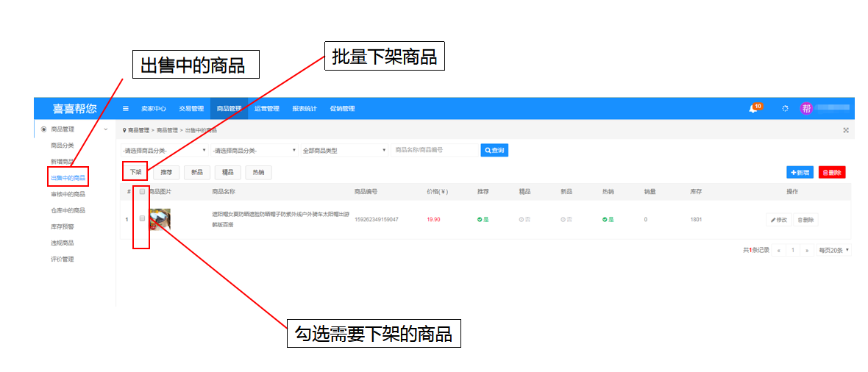The height and width of the screenshot is (372, 868).
Task: Click the 查询 search button
Action: pyautogui.click(x=494, y=150)
